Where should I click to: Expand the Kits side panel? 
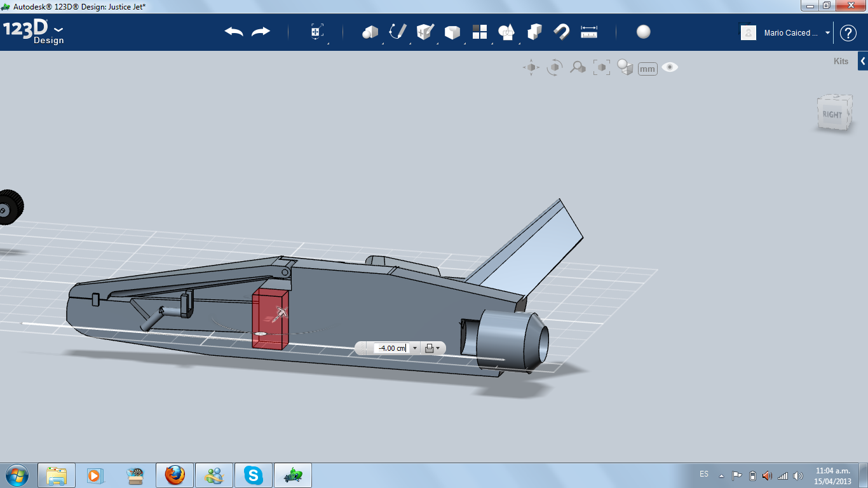(863, 61)
